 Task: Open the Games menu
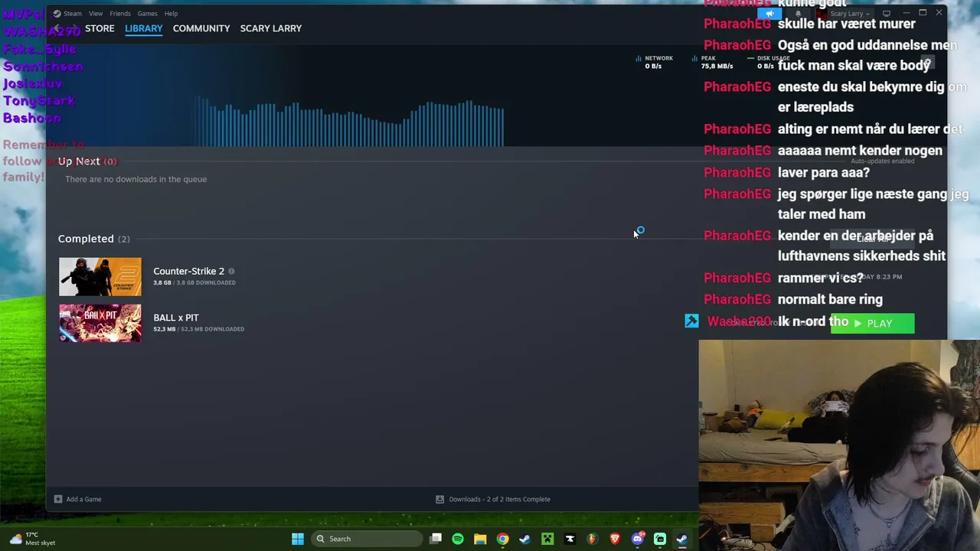148,13
